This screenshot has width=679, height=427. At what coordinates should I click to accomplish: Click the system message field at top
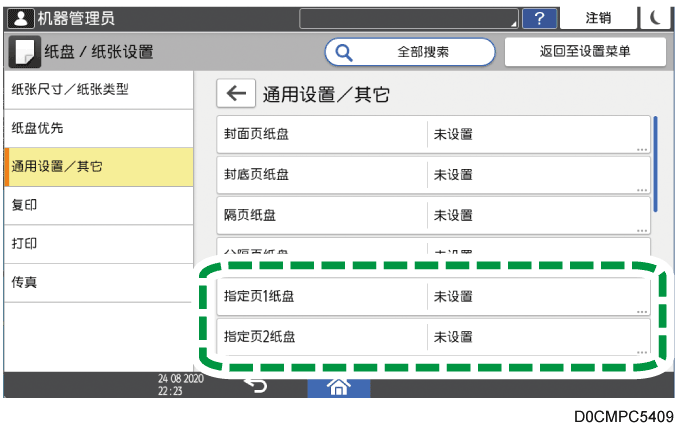(409, 19)
